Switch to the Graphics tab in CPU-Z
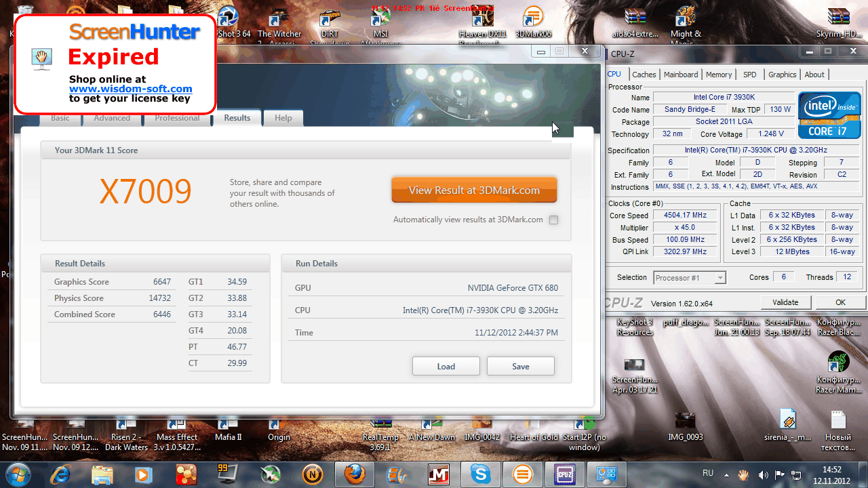This screenshot has height=488, width=868. [x=782, y=75]
